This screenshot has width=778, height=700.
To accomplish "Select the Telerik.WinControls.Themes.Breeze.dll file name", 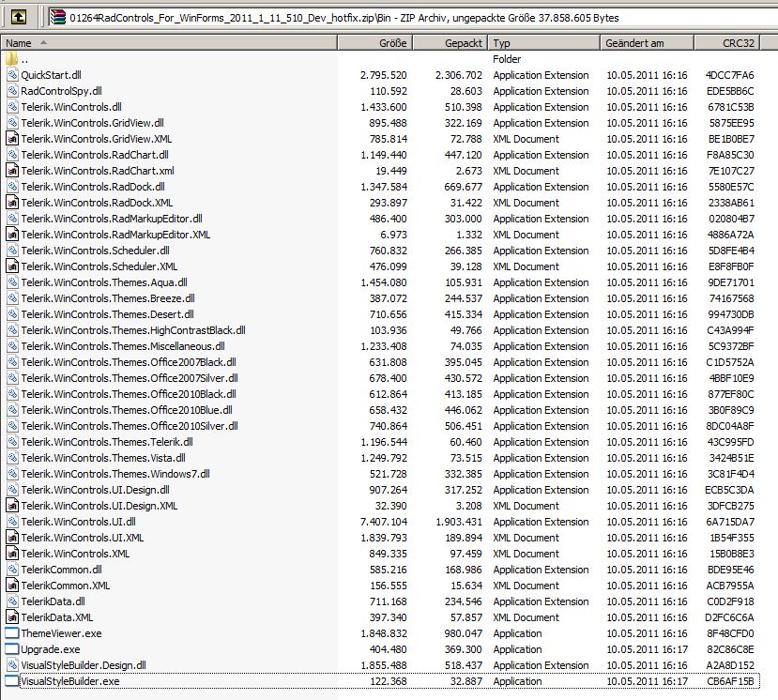I will tap(108, 298).
